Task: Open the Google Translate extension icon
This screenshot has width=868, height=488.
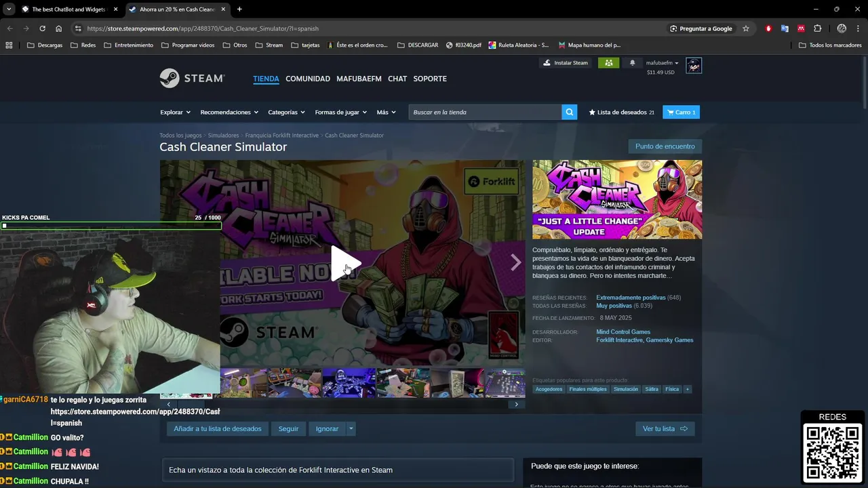Action: point(785,28)
